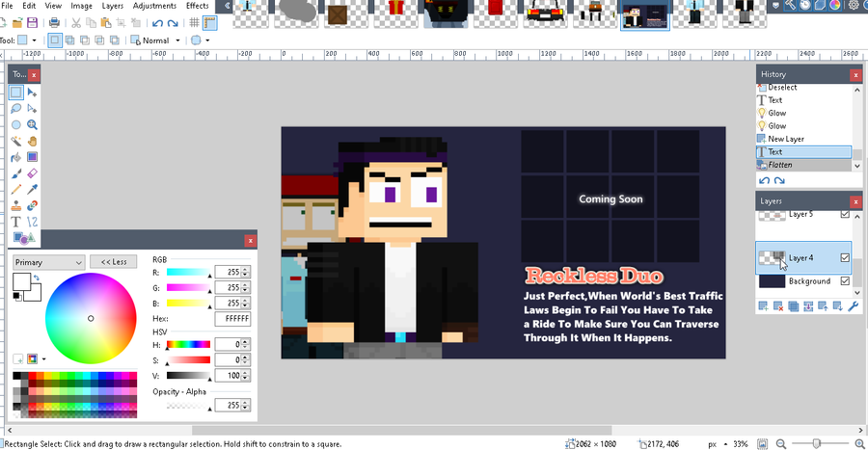Open the View menu

53,6
